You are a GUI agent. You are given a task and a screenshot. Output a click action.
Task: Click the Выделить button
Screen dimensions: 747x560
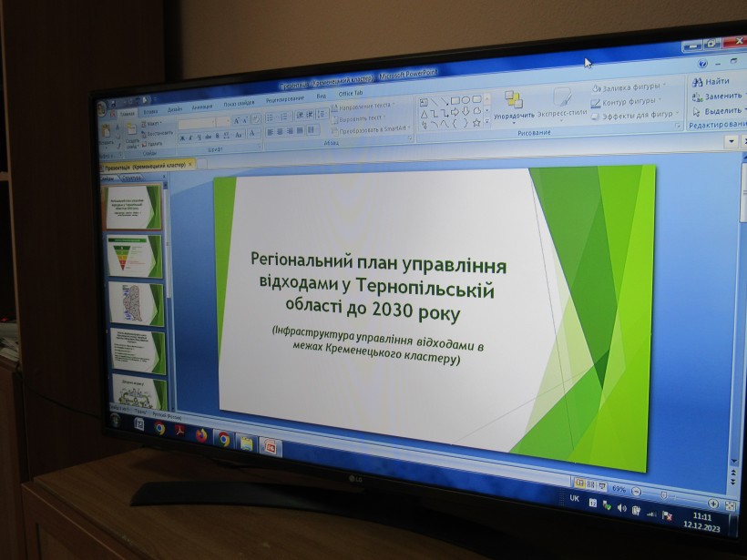coord(719,111)
